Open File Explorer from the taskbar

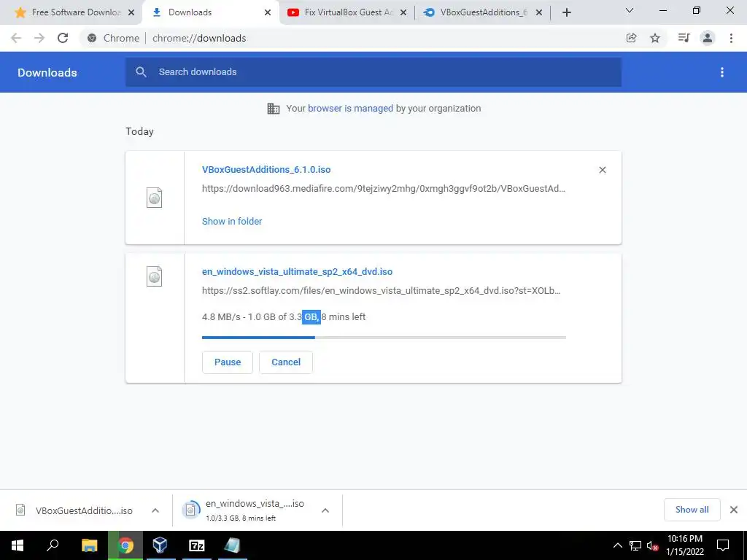click(x=90, y=545)
